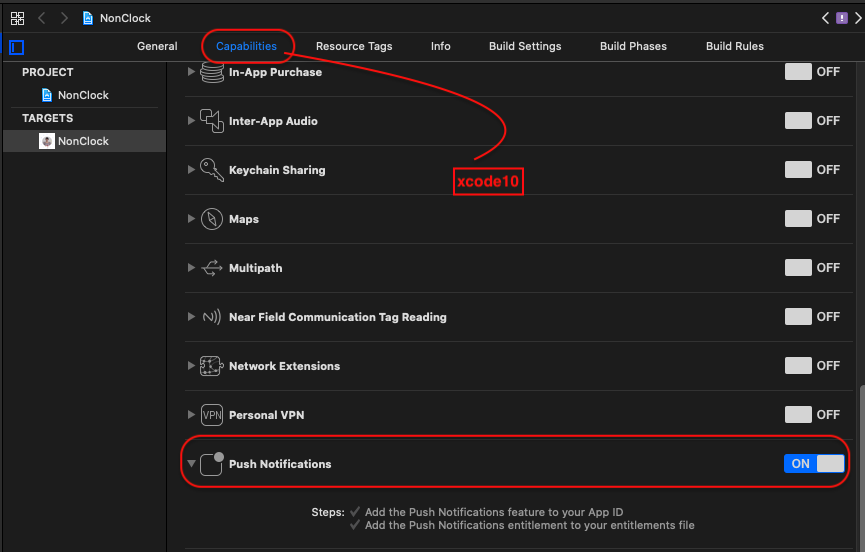Go to the Build Phases tab
Screen dimensions: 865x552
click(x=633, y=46)
